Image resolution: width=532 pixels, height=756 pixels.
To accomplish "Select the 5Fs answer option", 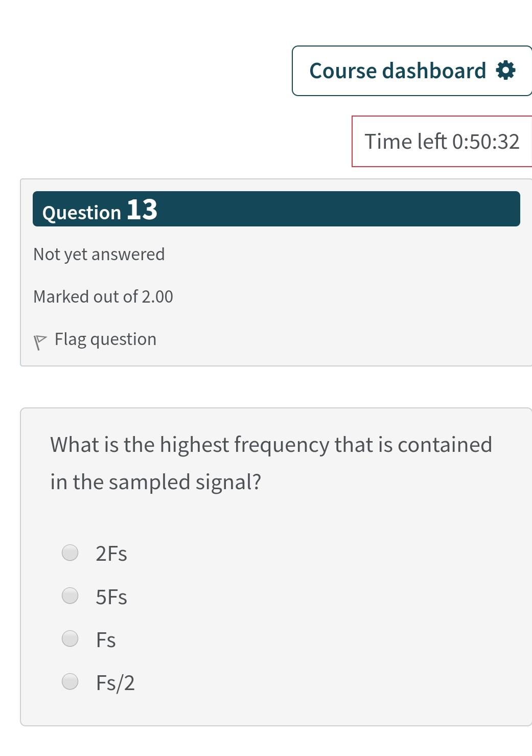I will tap(70, 595).
